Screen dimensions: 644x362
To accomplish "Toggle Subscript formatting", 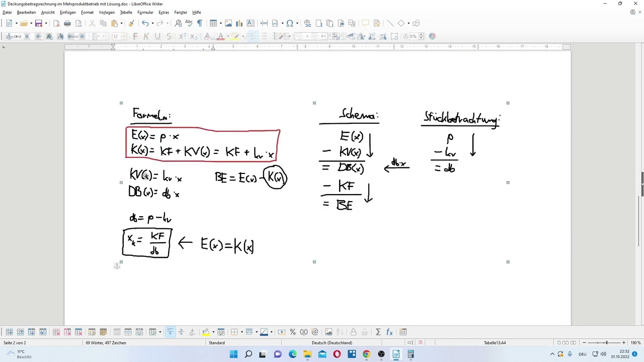I will [193, 36].
